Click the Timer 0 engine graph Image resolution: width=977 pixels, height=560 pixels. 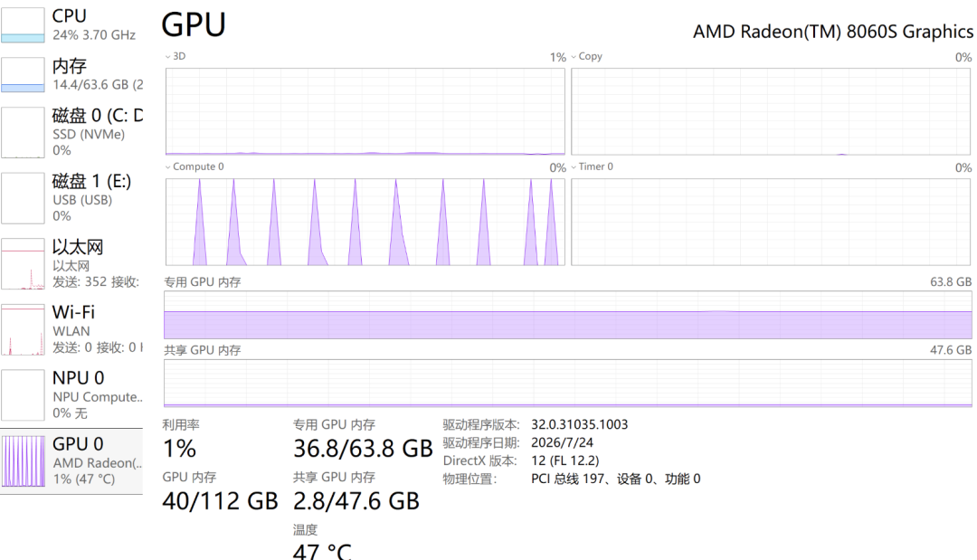click(x=771, y=222)
